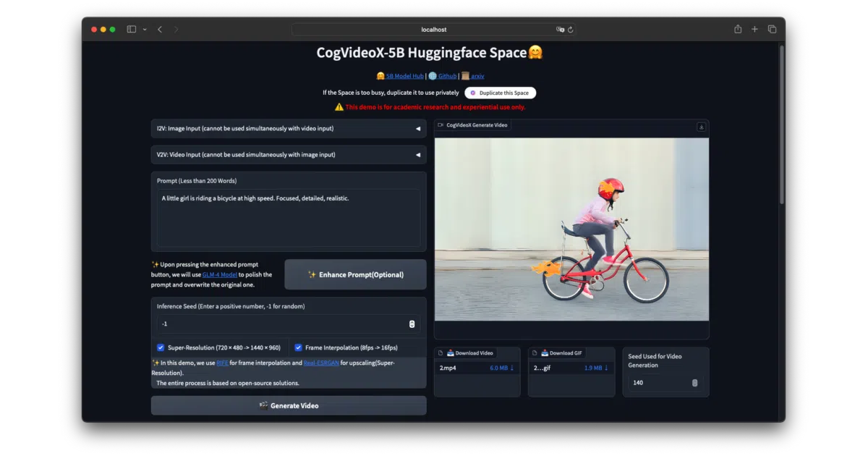The height and width of the screenshot is (456, 868).
Task: Expand the V2V Video Input accordion
Action: click(289, 155)
